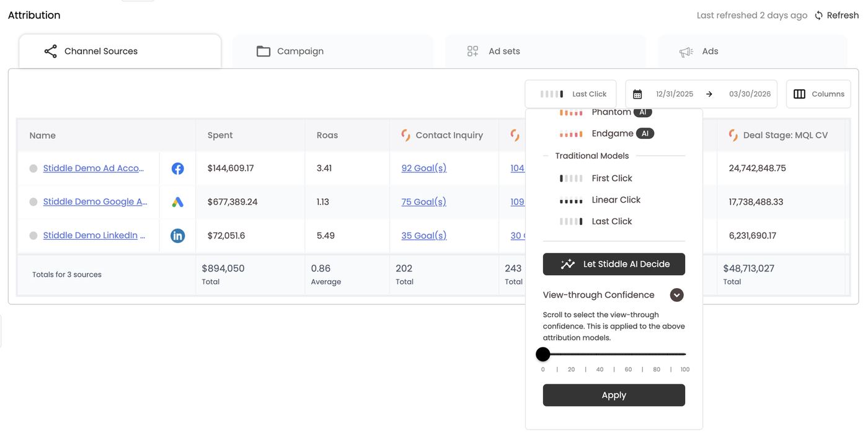The image size is (868, 435).
Task: Open the Channel Sources tab
Action: tap(120, 51)
